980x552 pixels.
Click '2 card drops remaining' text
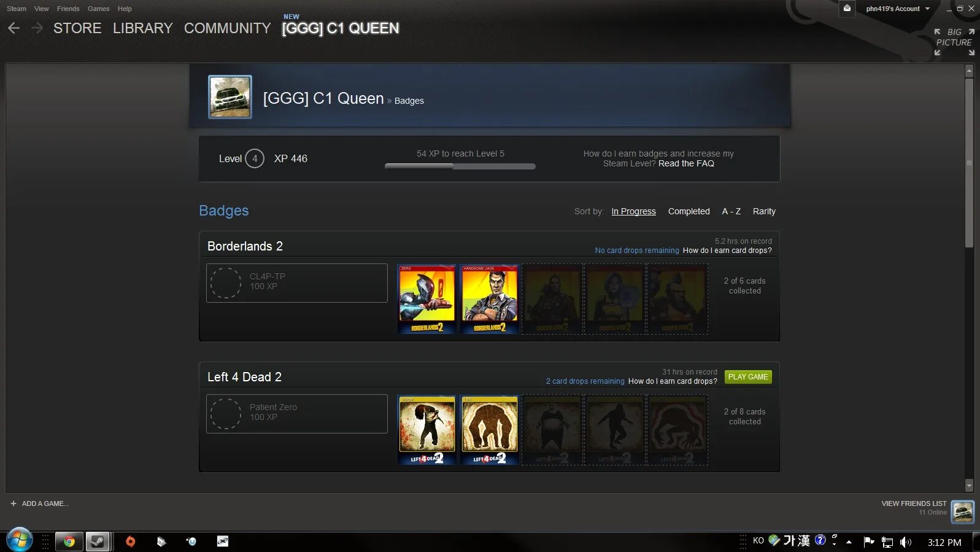(x=585, y=381)
